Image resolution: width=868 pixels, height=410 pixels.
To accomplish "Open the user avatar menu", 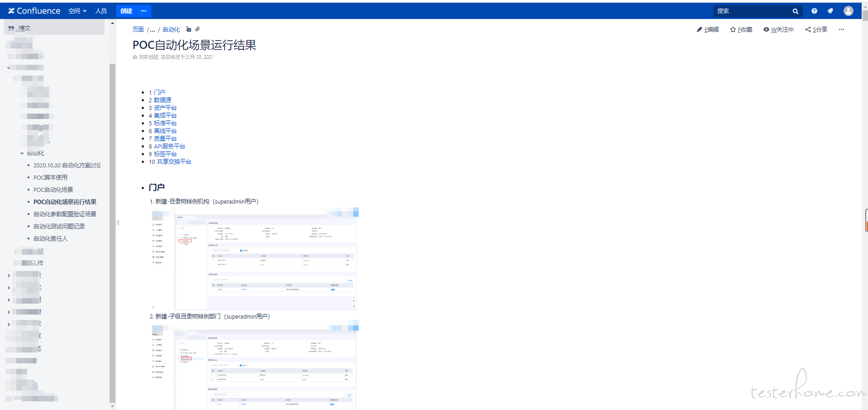I will (x=848, y=11).
